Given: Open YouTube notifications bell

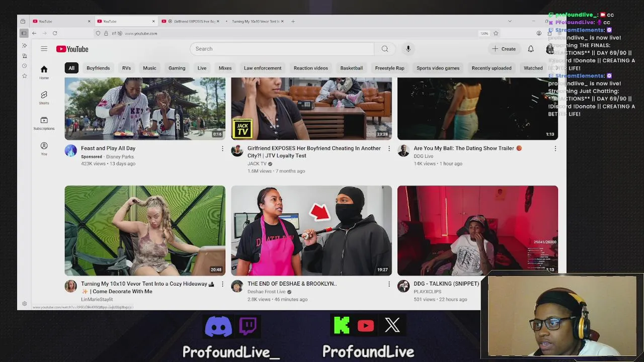Looking at the screenshot, I should point(530,49).
